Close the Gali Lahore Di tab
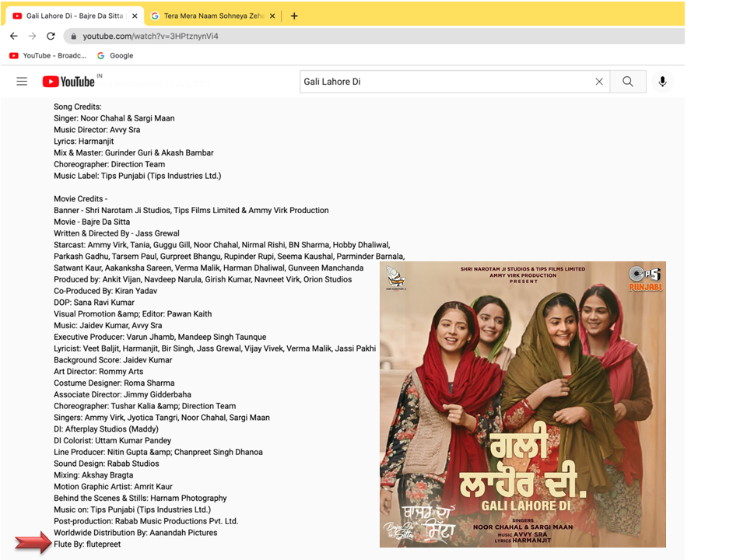This screenshot has height=560, width=747. pyautogui.click(x=133, y=16)
